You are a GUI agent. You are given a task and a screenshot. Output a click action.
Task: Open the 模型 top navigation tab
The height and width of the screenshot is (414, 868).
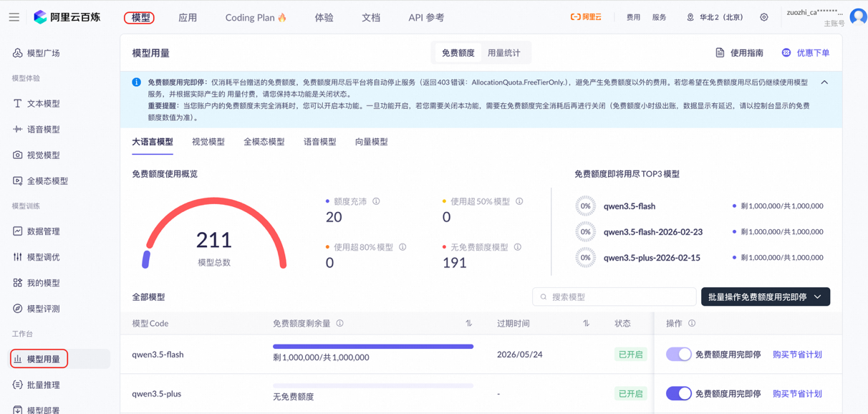[140, 17]
